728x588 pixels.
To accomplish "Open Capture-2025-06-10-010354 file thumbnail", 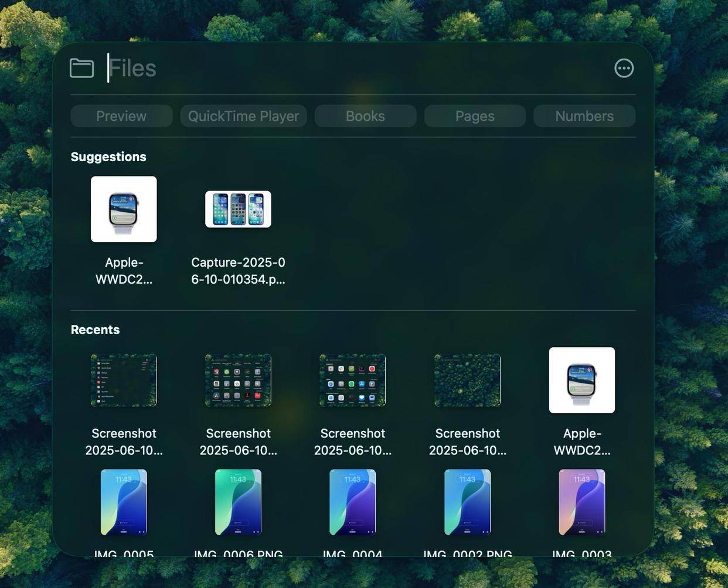I will [x=238, y=209].
